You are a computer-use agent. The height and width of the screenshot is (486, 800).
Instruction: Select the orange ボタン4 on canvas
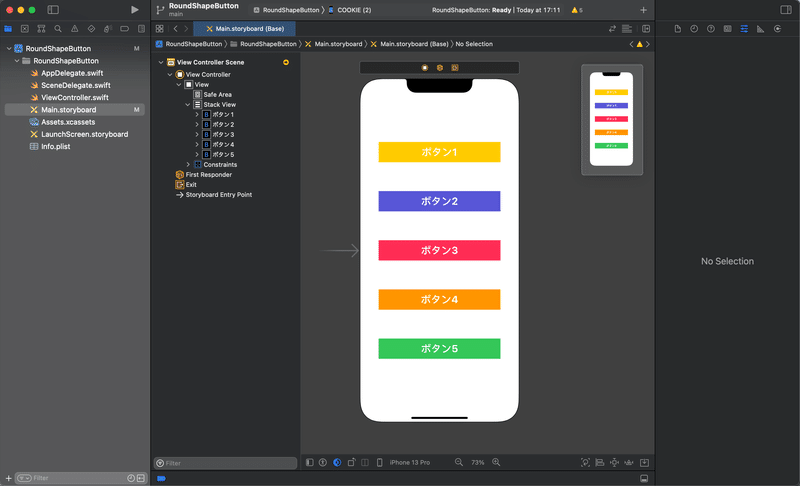click(439, 299)
